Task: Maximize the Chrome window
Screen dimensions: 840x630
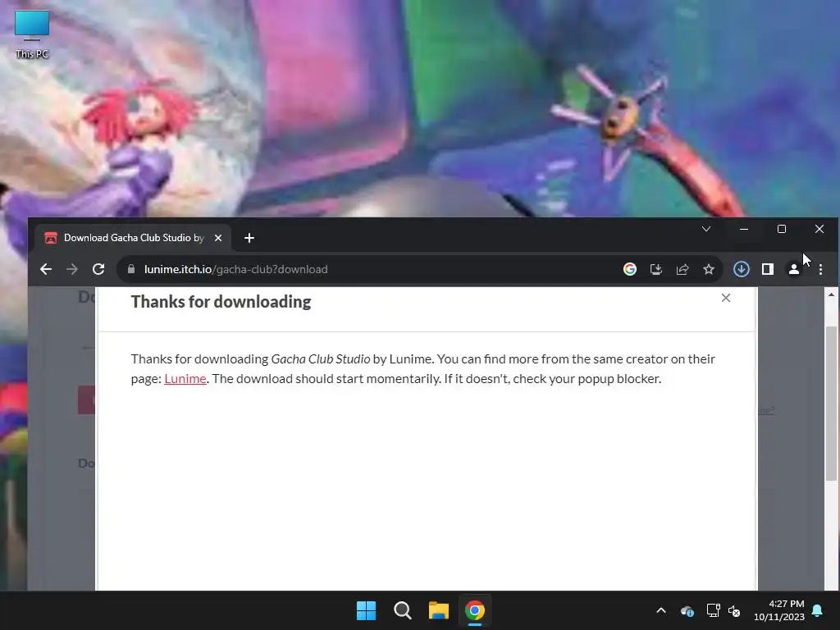Action: (x=782, y=230)
